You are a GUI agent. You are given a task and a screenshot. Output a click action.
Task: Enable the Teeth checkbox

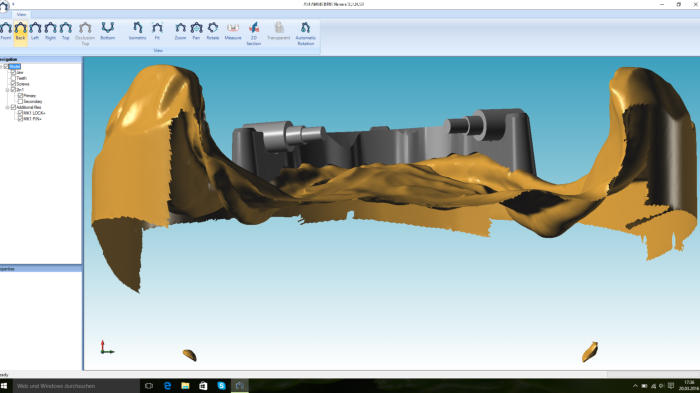[13, 78]
